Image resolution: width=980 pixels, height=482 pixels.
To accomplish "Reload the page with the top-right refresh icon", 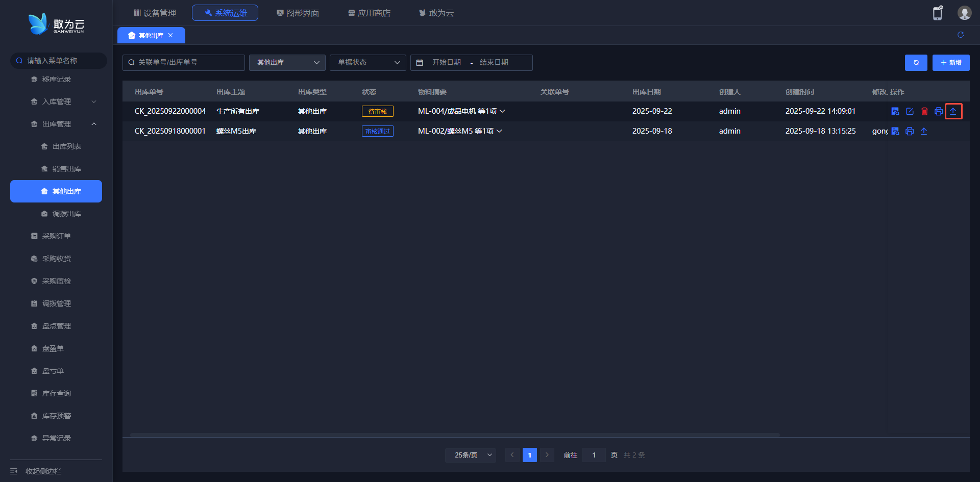I will click(961, 35).
